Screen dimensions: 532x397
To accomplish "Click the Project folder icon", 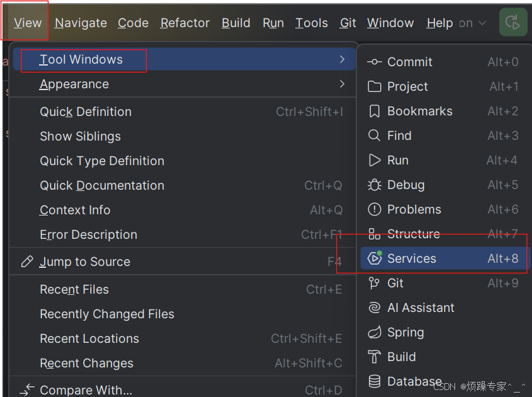I will click(x=374, y=86).
